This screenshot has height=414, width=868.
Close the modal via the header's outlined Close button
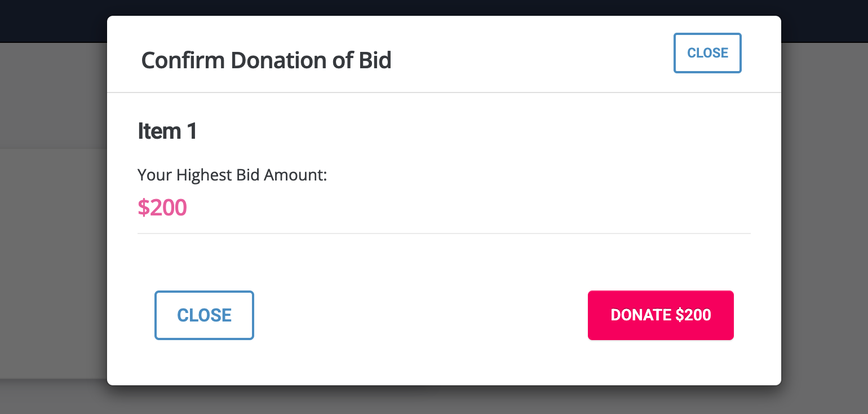(x=707, y=53)
